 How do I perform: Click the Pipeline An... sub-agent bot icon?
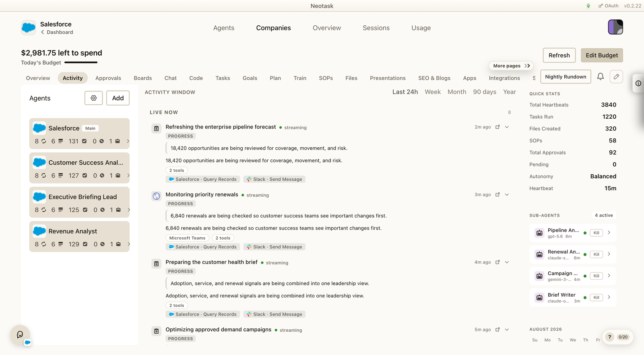[539, 233]
